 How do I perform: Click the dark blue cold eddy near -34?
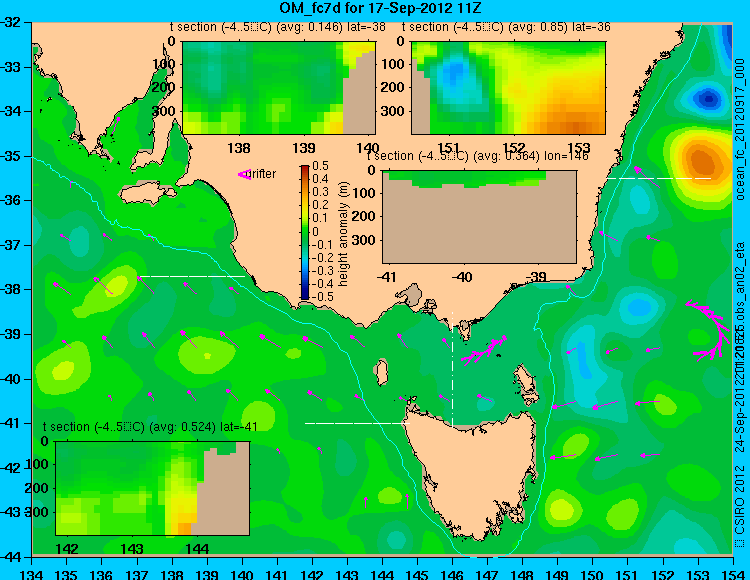click(x=708, y=99)
